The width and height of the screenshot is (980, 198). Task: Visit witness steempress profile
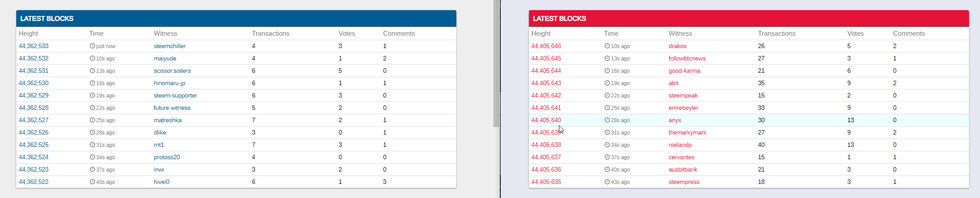tap(684, 182)
